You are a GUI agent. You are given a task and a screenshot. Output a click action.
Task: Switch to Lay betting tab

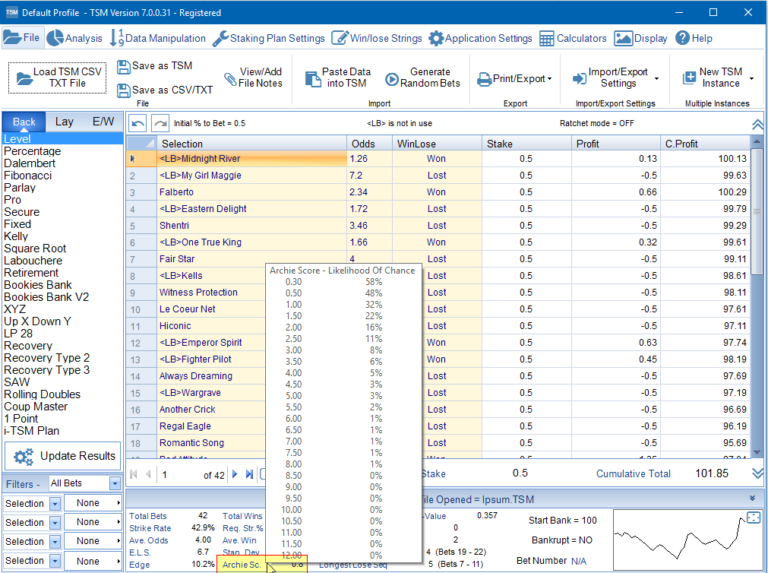click(64, 122)
